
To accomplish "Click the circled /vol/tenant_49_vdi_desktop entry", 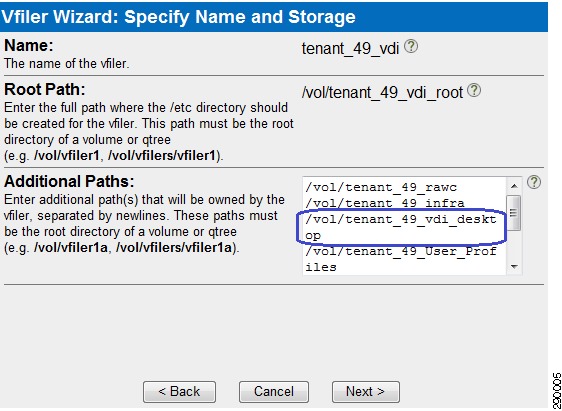I will pyautogui.click(x=401, y=228).
